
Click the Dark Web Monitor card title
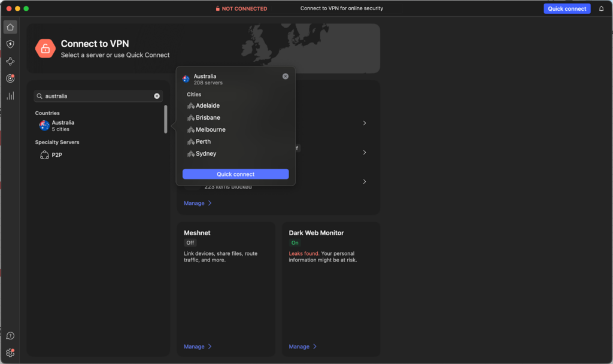point(316,233)
